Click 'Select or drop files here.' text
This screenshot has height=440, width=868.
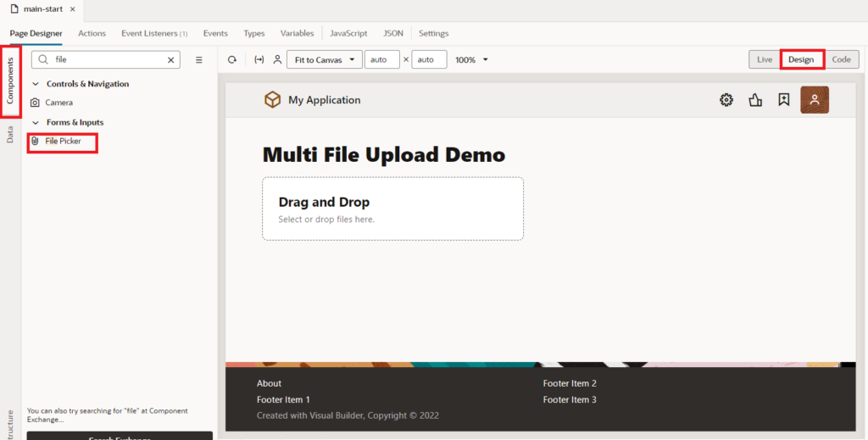pos(326,220)
